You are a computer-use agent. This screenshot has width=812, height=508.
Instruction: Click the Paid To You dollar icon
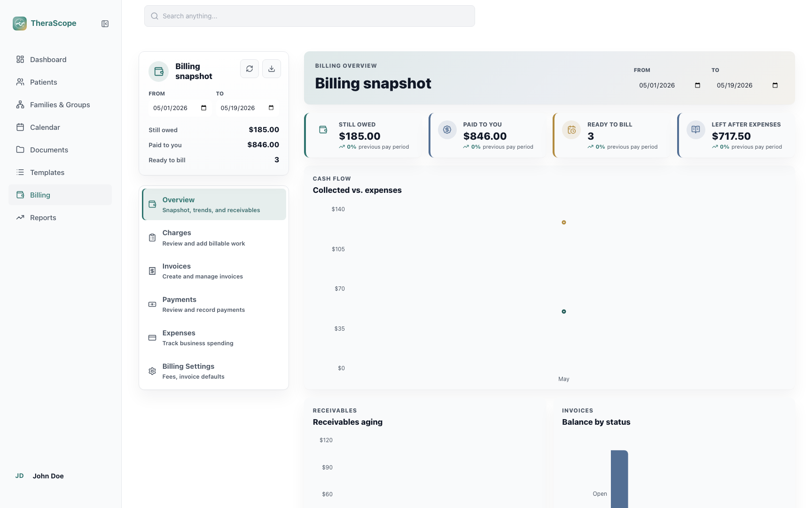point(447,129)
